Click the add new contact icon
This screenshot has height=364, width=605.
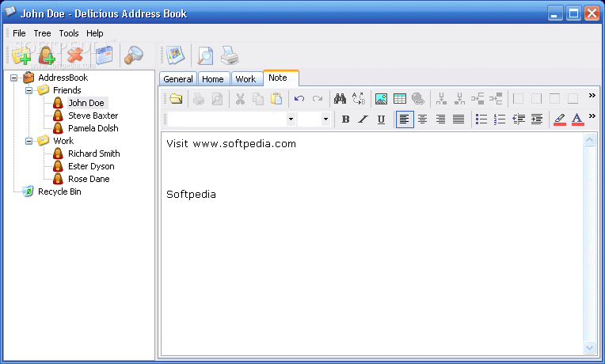click(x=47, y=55)
